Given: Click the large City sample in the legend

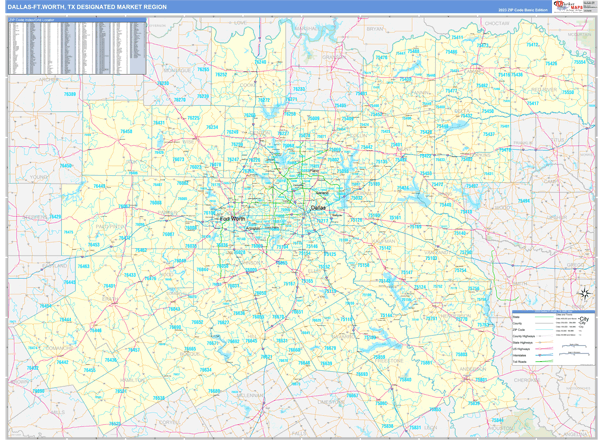Looking at the screenshot, I should (584, 319).
